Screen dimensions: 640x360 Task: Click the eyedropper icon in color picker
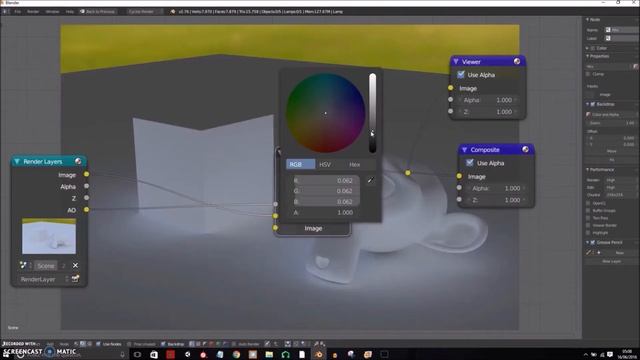pyautogui.click(x=370, y=180)
